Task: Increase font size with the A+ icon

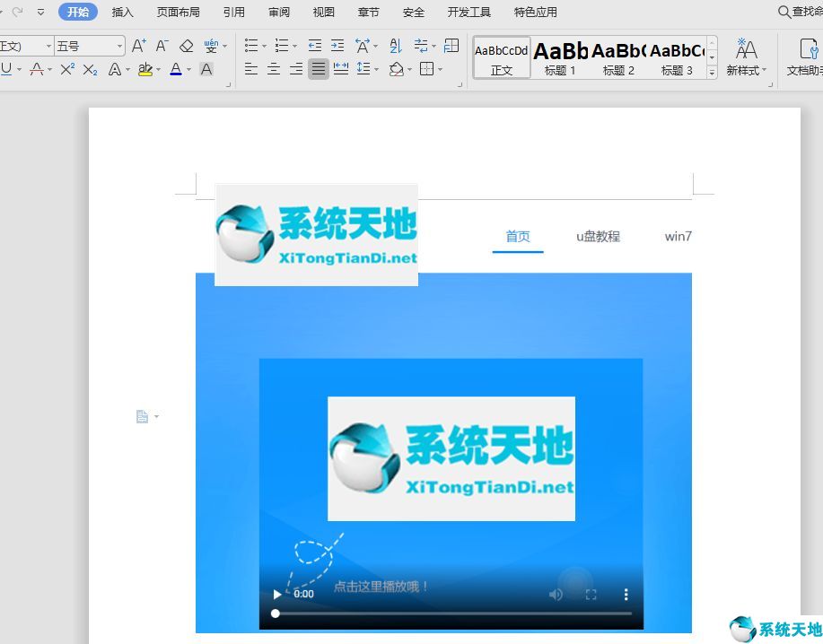Action: click(x=138, y=46)
